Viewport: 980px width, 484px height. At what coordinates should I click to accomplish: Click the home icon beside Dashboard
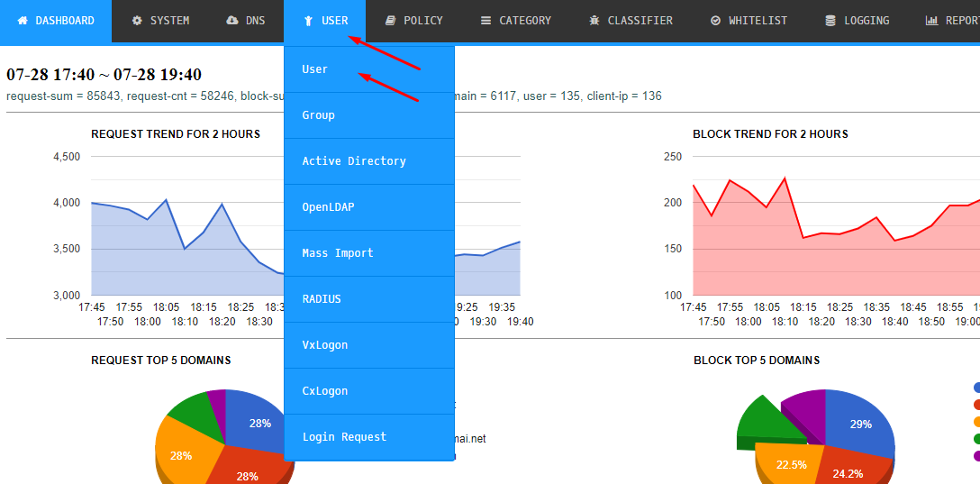(x=23, y=21)
